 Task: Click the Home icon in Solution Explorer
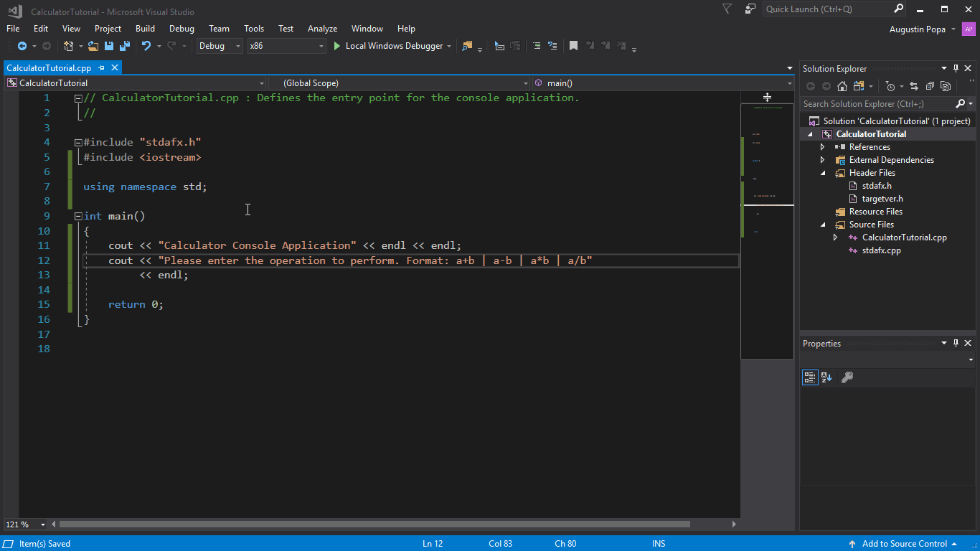[x=842, y=86]
